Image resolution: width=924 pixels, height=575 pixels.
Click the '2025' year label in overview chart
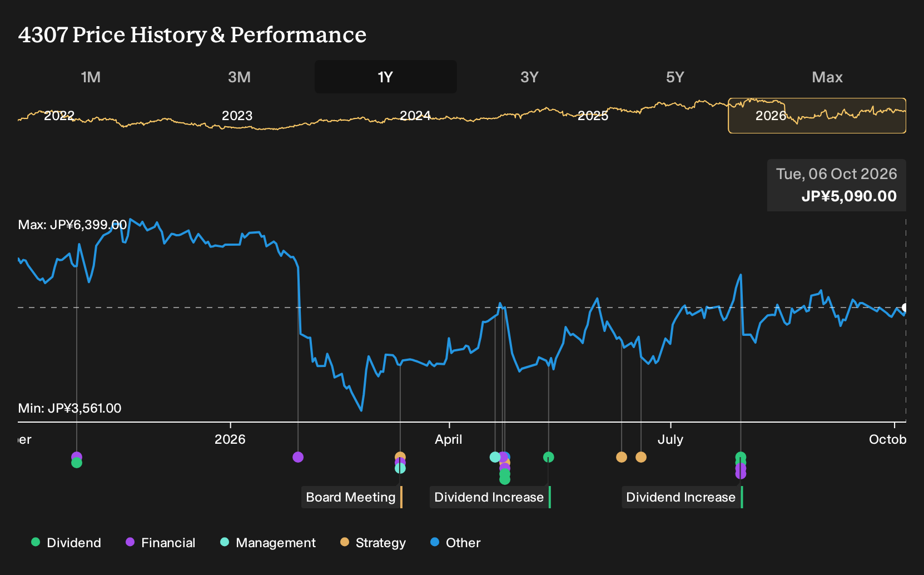tap(593, 116)
